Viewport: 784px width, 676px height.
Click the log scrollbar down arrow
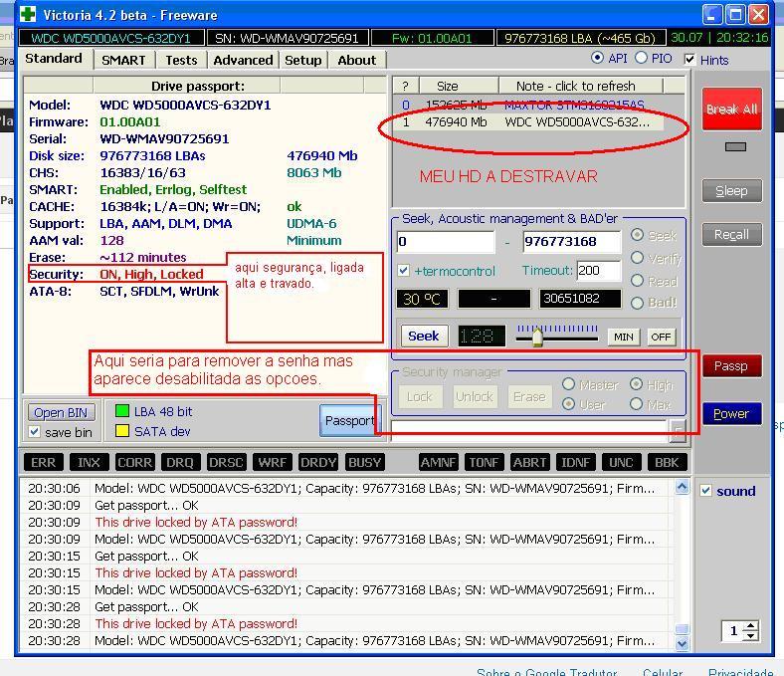coord(682,643)
